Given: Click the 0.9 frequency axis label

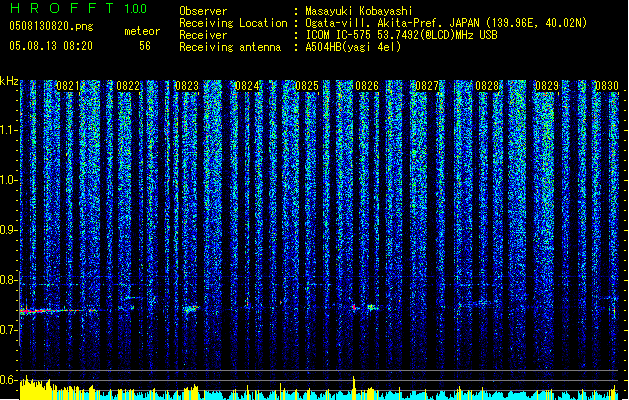Looking at the screenshot, I should click(x=9, y=230).
